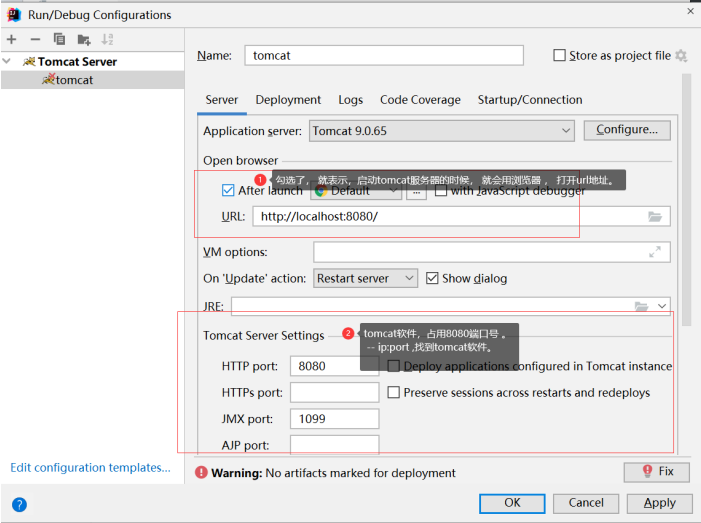Screen dimensions: 701x523
Task: Open the JRE dropdown arrow
Action: 662,306
